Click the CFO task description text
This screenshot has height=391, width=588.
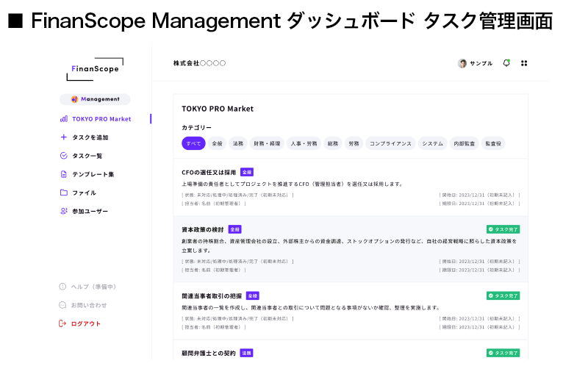click(x=293, y=184)
